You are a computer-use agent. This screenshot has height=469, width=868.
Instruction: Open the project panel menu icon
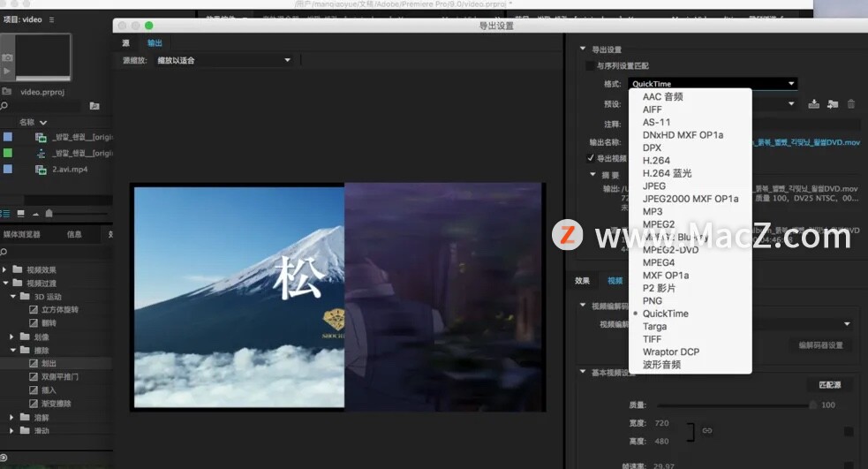pyautogui.click(x=51, y=19)
